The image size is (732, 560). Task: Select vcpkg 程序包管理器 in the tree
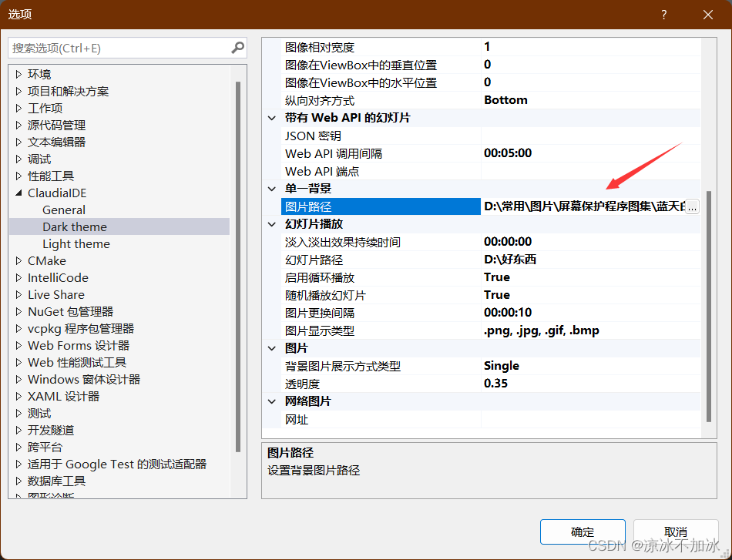[81, 329]
